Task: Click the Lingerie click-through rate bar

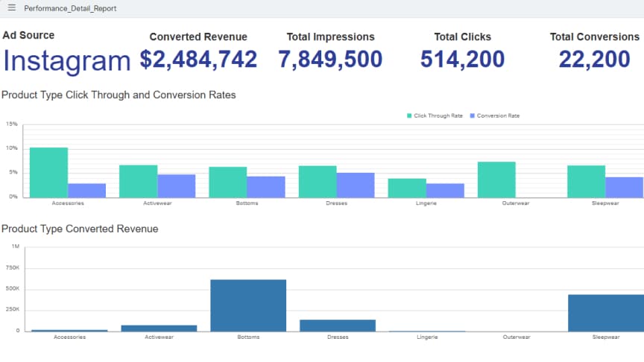Action: click(407, 188)
